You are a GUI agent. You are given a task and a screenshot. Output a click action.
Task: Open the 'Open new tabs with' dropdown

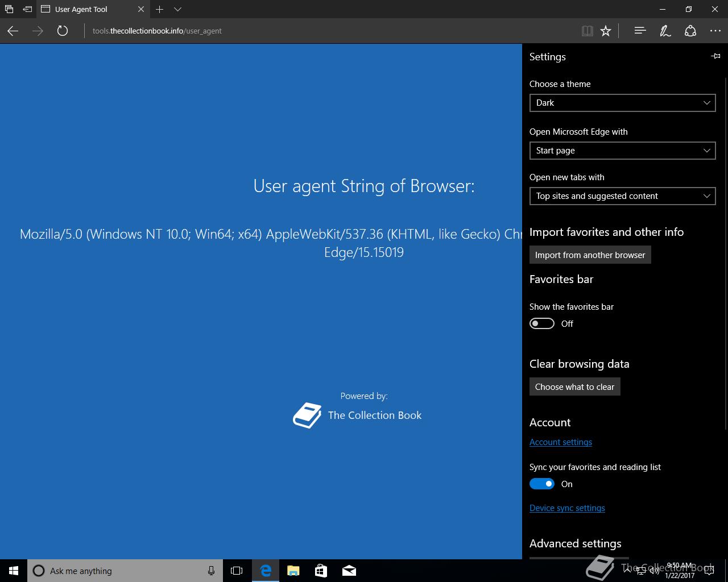click(622, 196)
